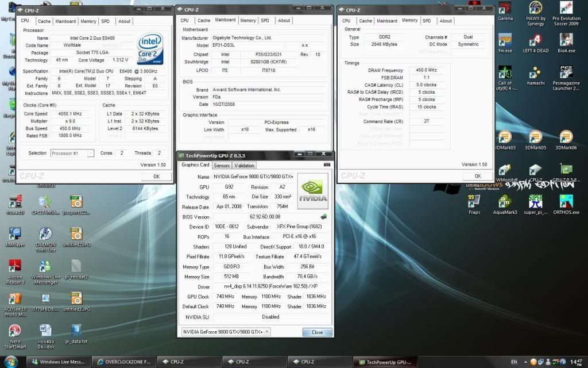Click Close in the GPU-Z window
Image resolution: width=588 pixels, height=368 pixels.
pos(317,332)
